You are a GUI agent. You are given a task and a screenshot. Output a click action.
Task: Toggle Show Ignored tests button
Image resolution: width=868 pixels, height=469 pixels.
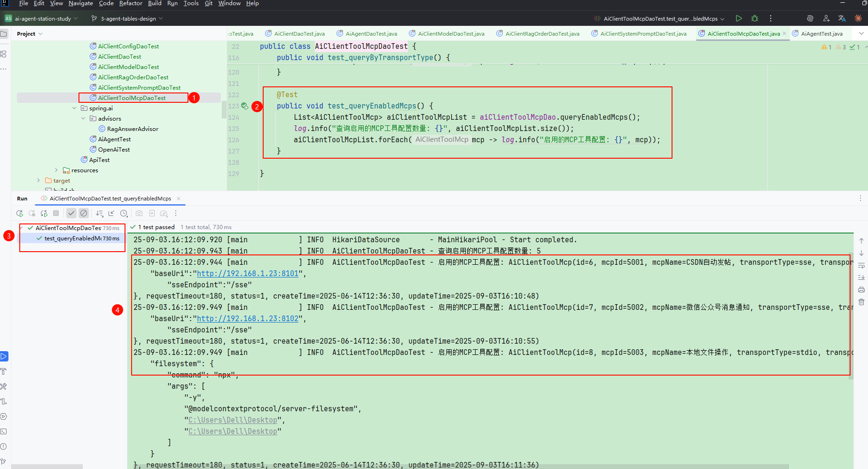pos(84,213)
